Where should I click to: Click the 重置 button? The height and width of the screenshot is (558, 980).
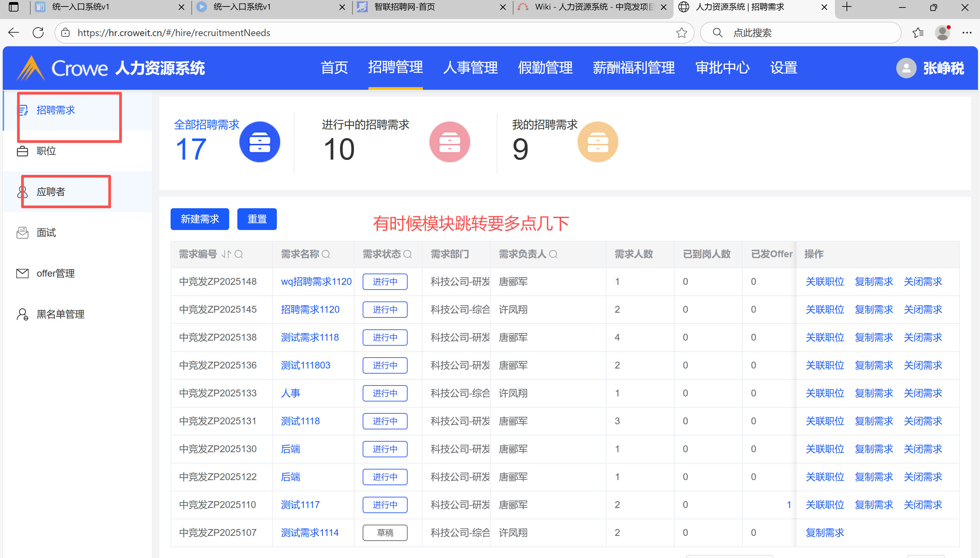257,219
